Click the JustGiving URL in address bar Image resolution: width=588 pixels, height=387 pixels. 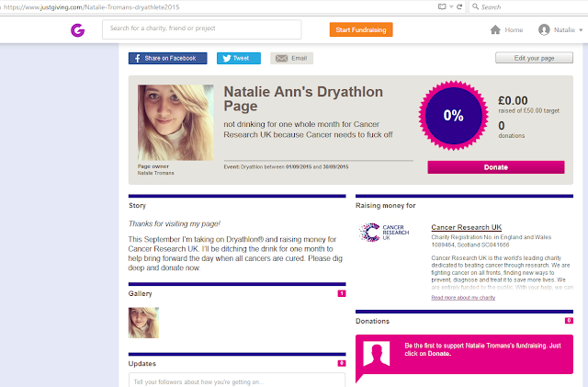pyautogui.click(x=92, y=7)
